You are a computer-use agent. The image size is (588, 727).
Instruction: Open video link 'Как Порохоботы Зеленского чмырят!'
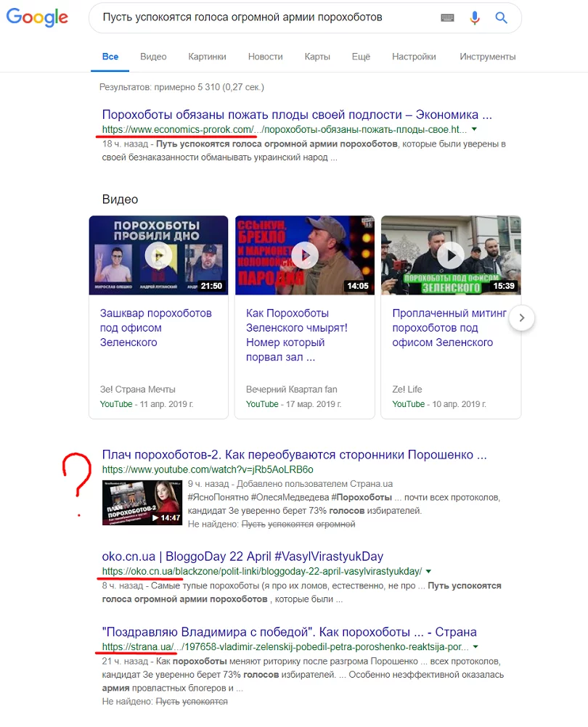tap(297, 335)
